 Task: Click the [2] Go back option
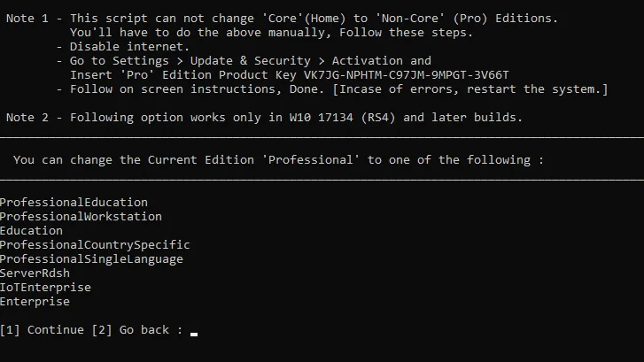(130, 330)
